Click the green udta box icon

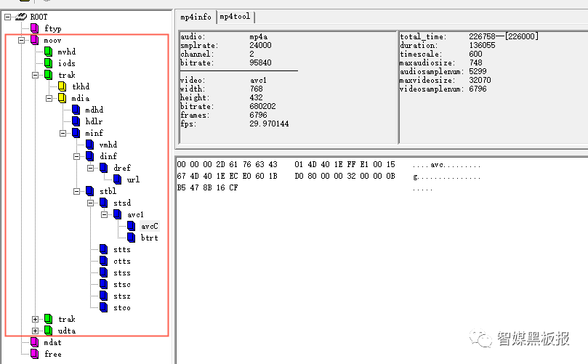coord(49,331)
